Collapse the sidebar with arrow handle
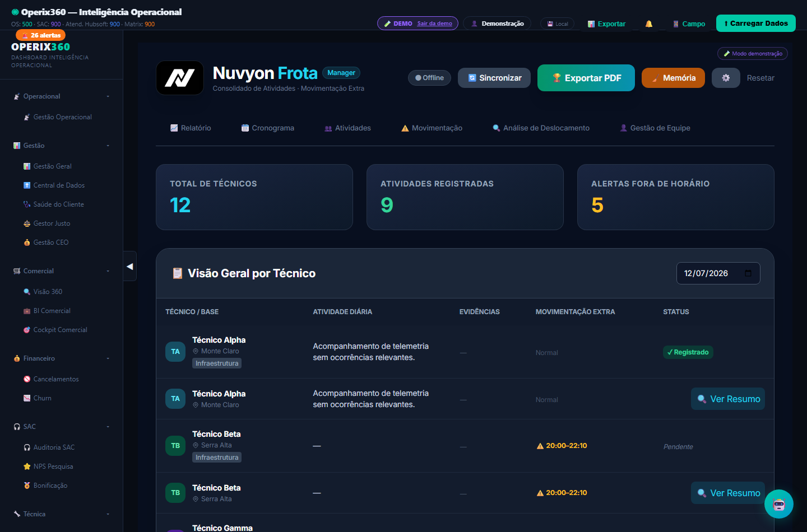The height and width of the screenshot is (532, 807). click(x=130, y=267)
